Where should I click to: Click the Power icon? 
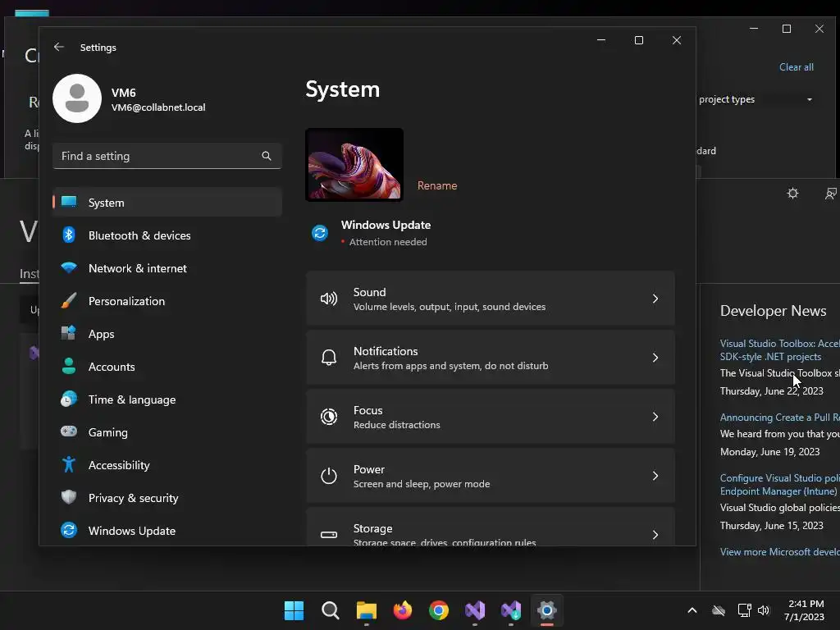pyautogui.click(x=329, y=476)
